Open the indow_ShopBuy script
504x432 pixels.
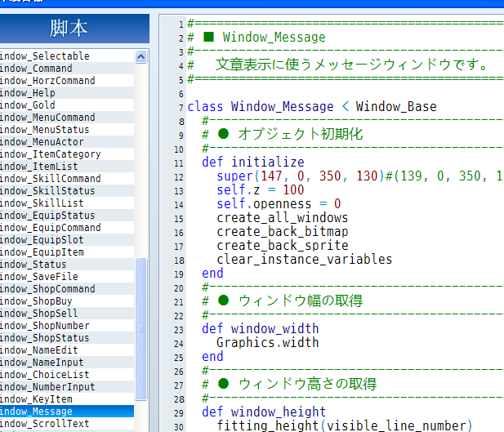click(67, 301)
